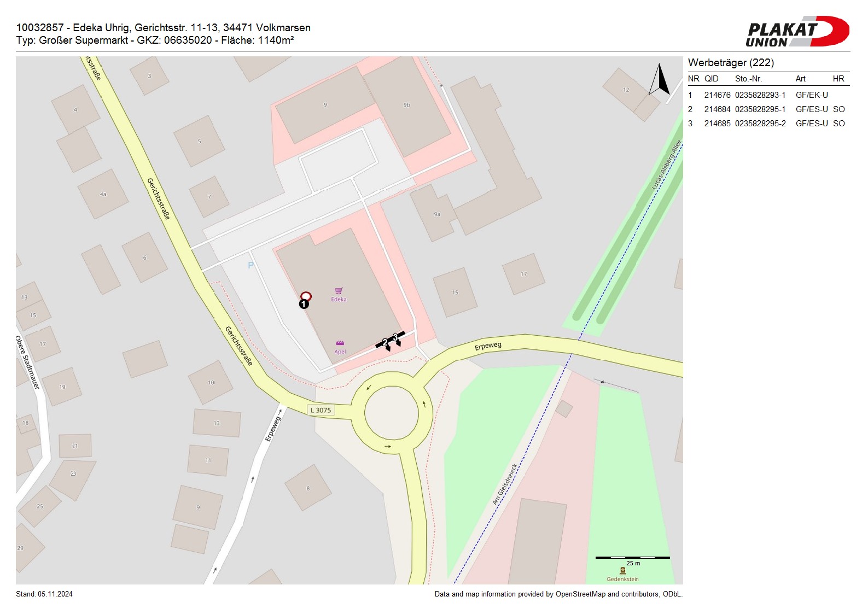
Task: Click the L 3075 road sign label
Action: pyautogui.click(x=321, y=410)
